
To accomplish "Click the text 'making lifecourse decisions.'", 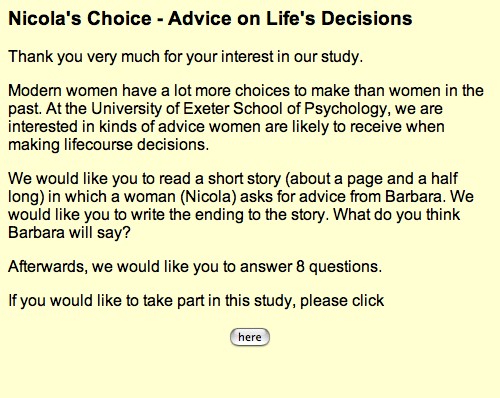I will pos(109,145).
